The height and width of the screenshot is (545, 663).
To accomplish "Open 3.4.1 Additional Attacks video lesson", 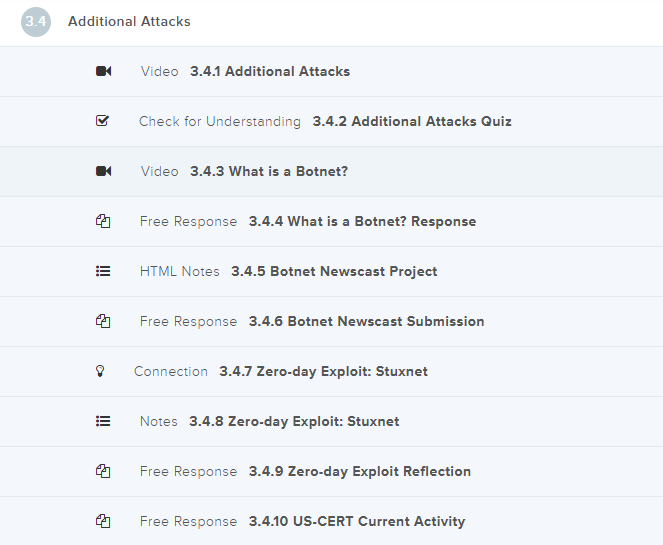I will tap(270, 71).
